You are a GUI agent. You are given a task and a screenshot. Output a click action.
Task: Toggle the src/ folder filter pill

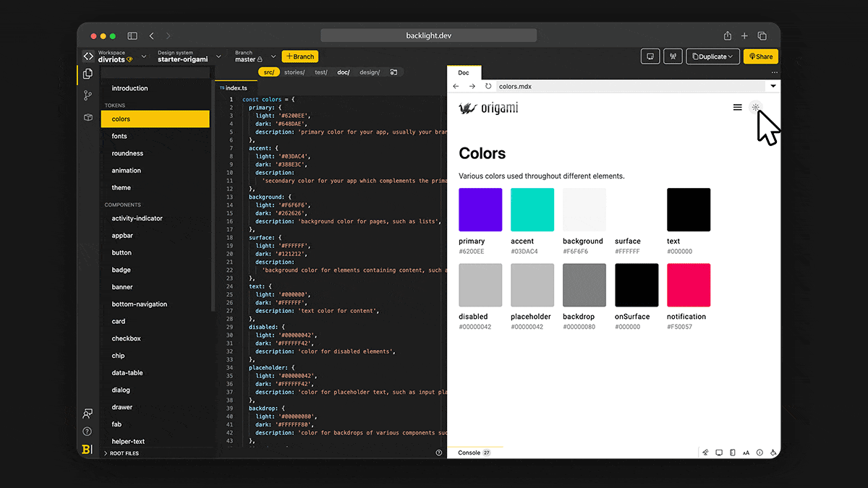pyautogui.click(x=268, y=72)
